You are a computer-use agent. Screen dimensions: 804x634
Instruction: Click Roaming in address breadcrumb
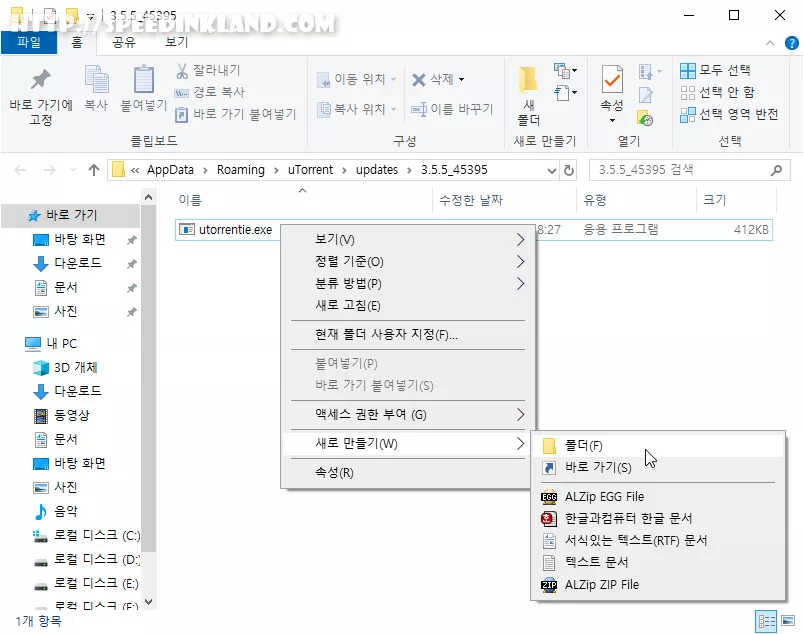pos(240,170)
